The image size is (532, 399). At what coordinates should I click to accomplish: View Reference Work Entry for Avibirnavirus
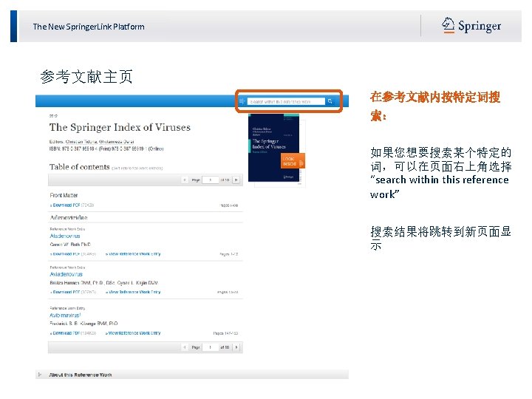point(133,333)
